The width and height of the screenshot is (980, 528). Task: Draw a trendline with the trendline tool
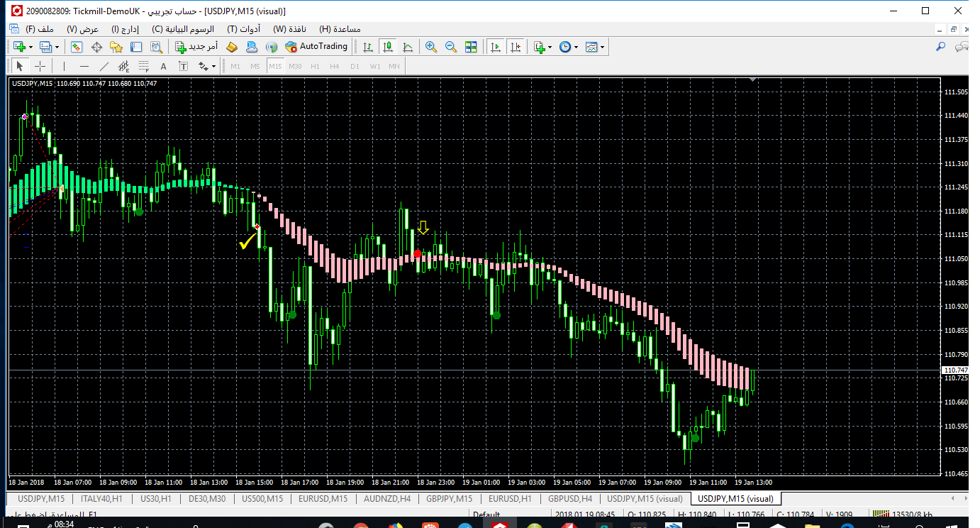[x=104, y=66]
